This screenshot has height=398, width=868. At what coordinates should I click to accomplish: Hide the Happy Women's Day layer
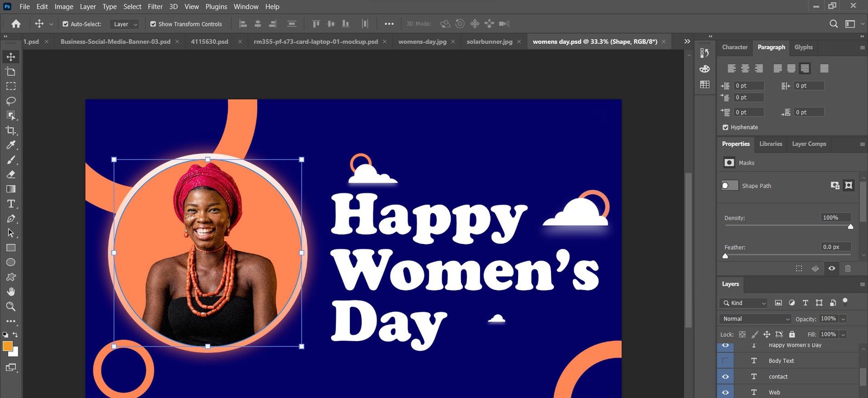click(725, 345)
